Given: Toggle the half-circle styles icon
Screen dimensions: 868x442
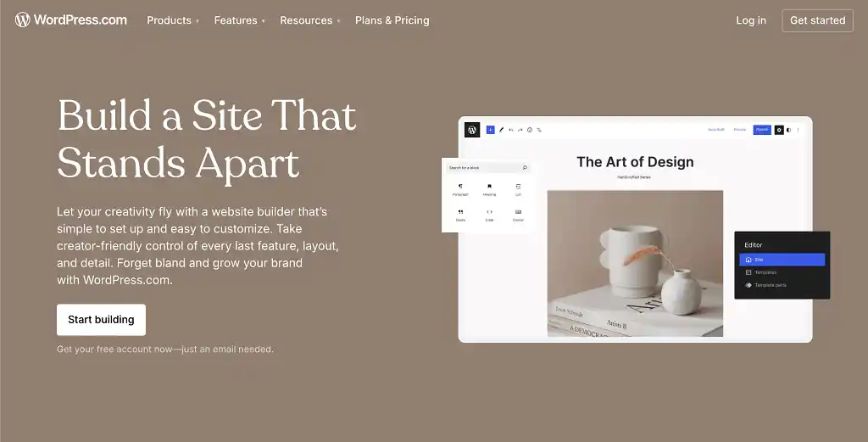Looking at the screenshot, I should point(789,130).
